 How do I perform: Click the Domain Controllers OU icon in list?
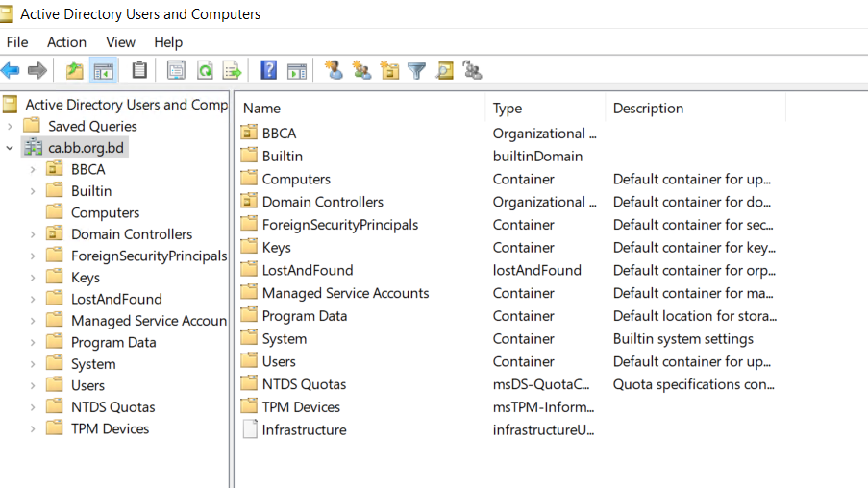tap(249, 202)
